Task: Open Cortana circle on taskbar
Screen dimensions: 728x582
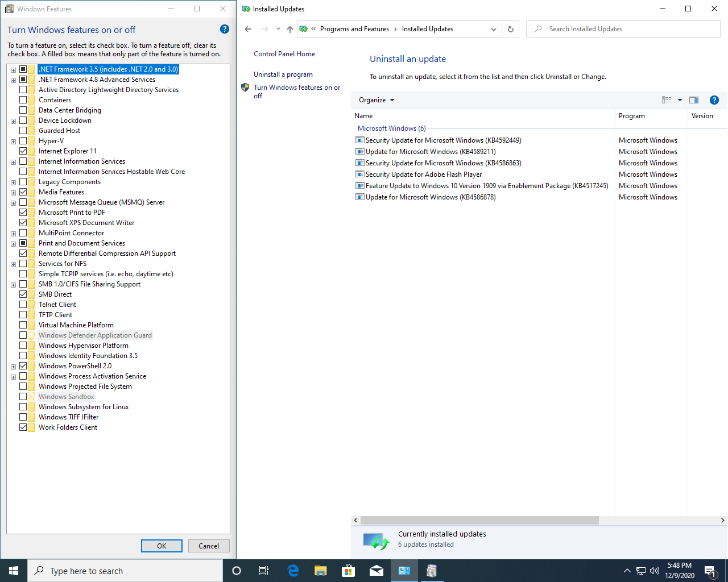Action: click(237, 571)
